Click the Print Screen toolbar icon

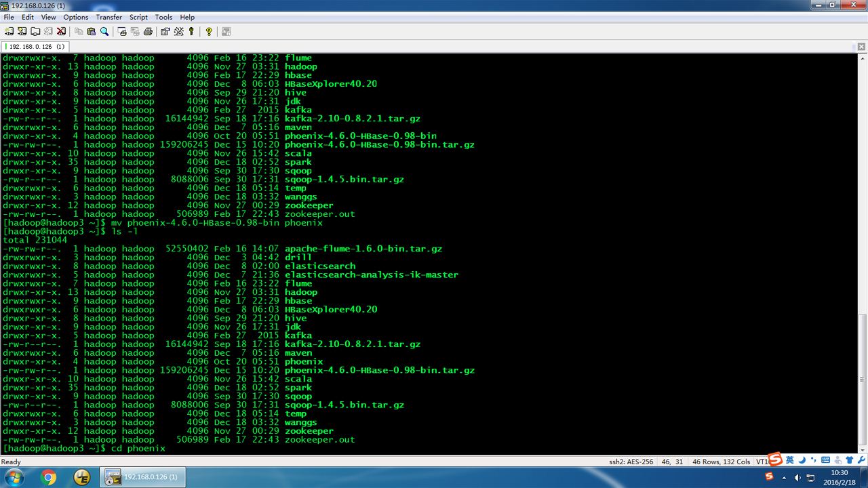coord(122,31)
